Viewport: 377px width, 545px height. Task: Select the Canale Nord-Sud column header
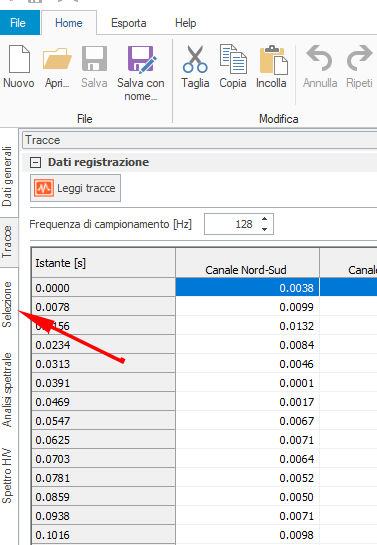coord(247,263)
